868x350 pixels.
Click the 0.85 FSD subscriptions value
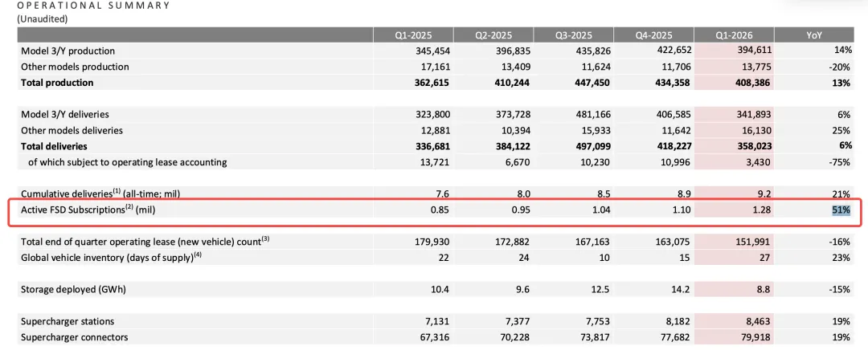pos(440,210)
